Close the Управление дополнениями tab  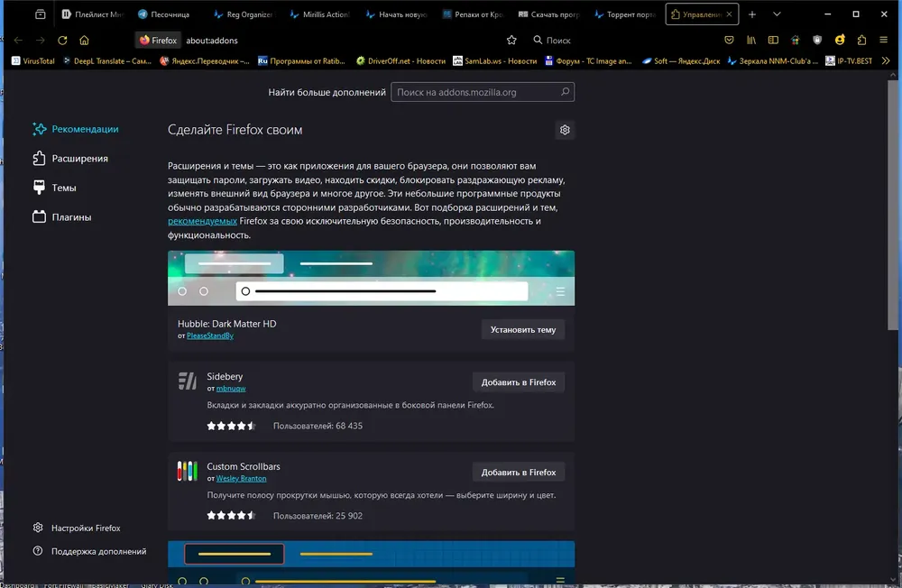(x=729, y=14)
